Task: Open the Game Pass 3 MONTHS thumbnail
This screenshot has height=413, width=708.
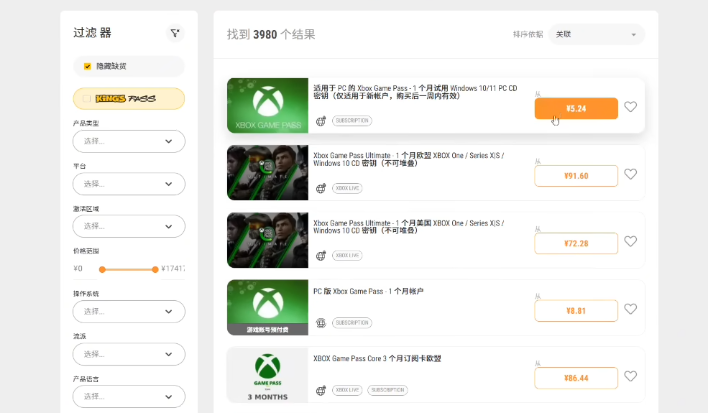Action: [x=268, y=375]
